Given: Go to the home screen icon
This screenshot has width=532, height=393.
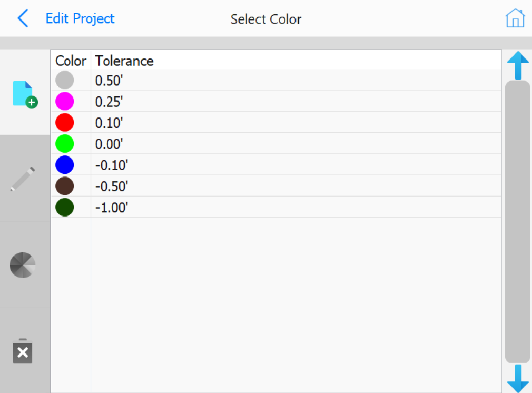Looking at the screenshot, I should coord(516,17).
